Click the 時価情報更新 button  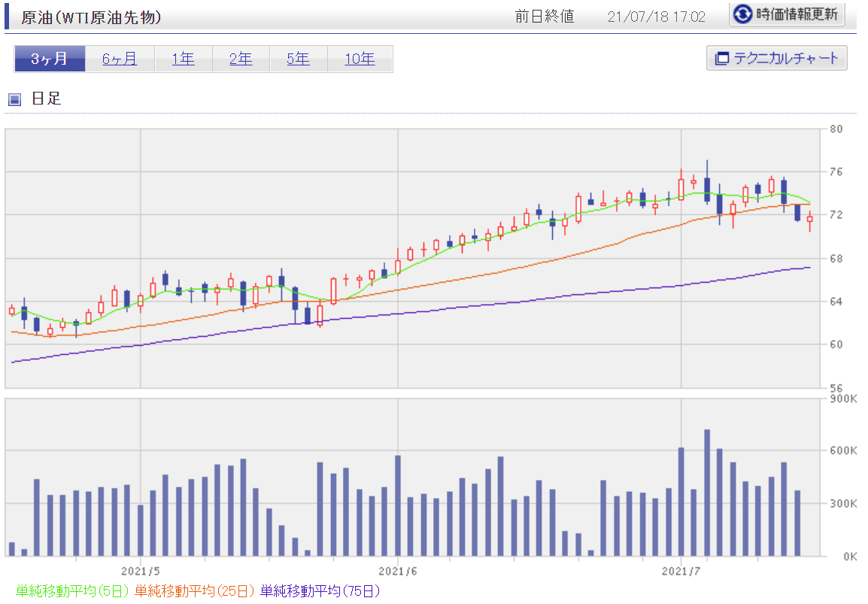tap(787, 14)
